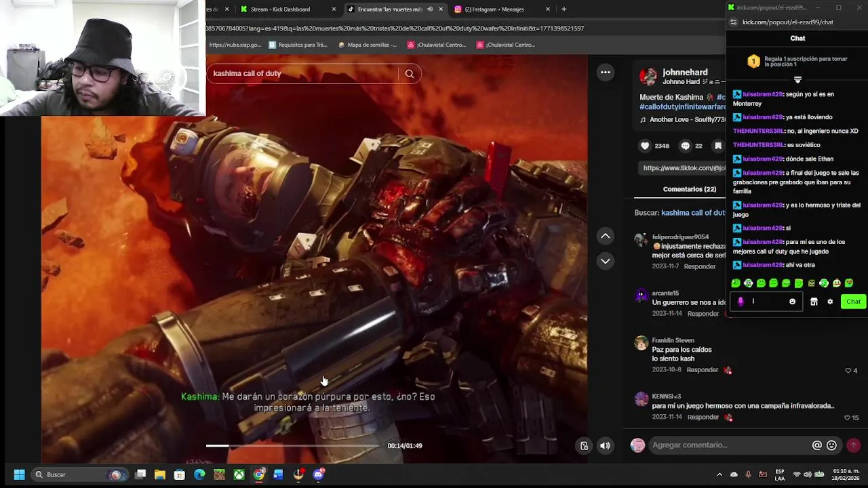Like Franklin Steven's comment heart
The width and height of the screenshot is (868, 488).
point(848,371)
